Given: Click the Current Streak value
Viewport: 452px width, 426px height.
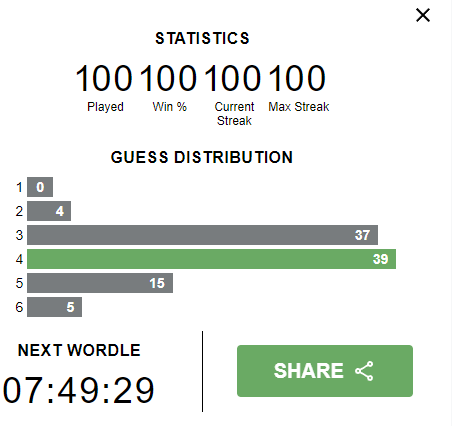Looking at the screenshot, I should [x=232, y=78].
